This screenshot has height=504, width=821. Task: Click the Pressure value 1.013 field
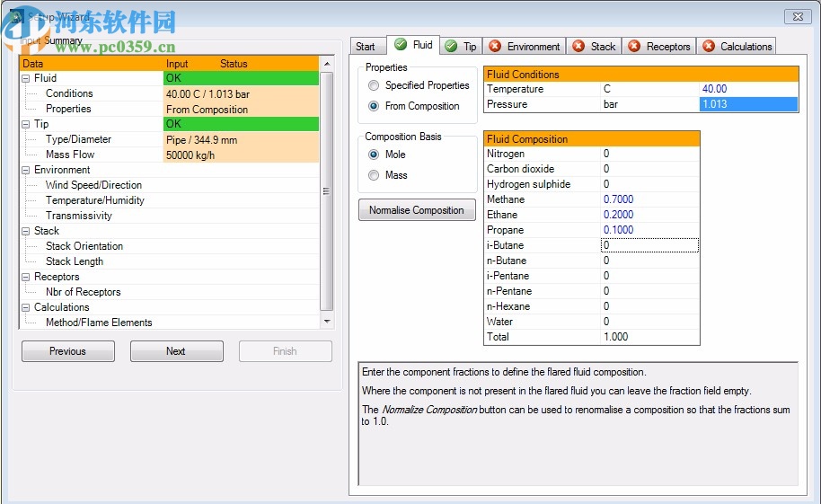(749, 104)
